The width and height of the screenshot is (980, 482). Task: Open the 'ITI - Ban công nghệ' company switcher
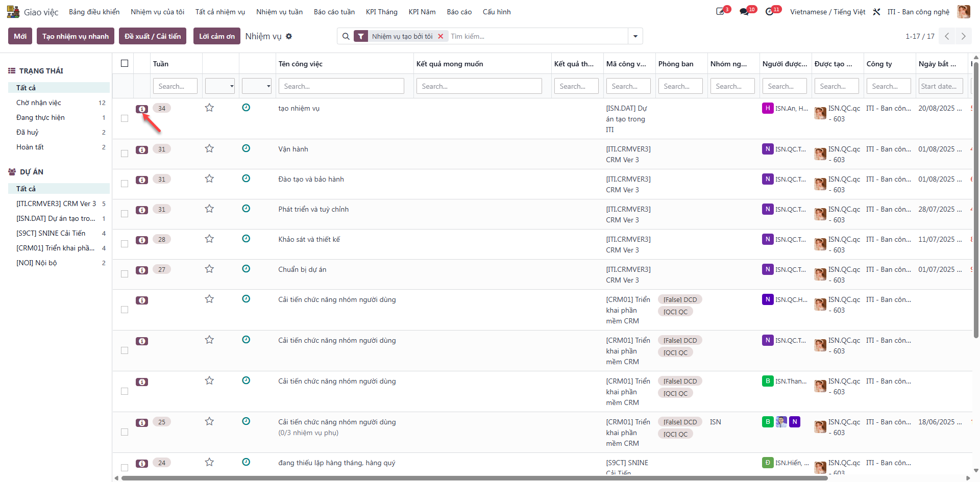(919, 12)
